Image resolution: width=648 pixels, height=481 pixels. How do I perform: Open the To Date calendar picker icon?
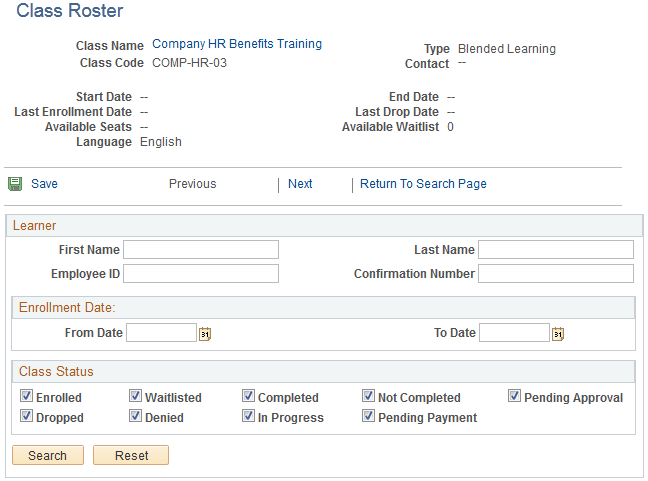click(x=558, y=333)
